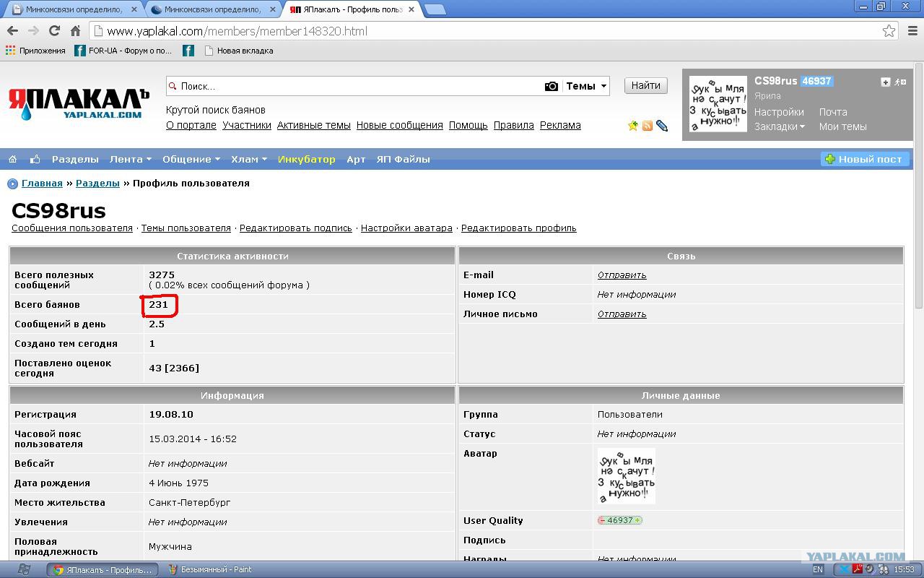Close the ЯПлакалъ profile browser tab
The width and height of the screenshot is (924, 578).
tap(411, 9)
